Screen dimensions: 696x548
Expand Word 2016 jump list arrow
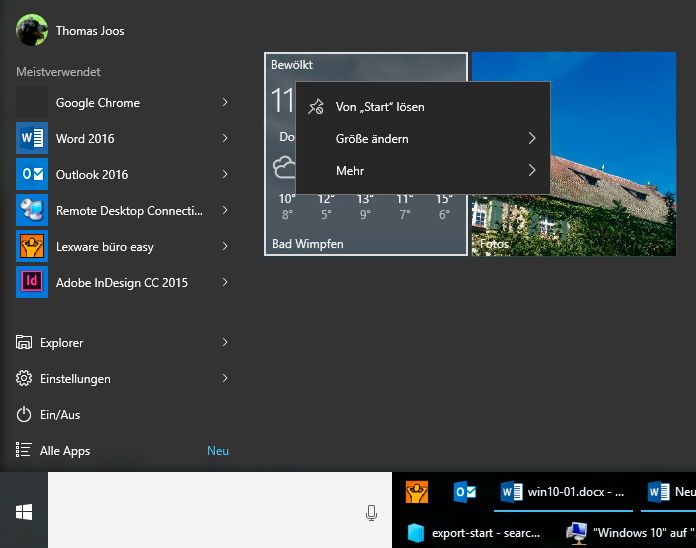click(x=225, y=138)
